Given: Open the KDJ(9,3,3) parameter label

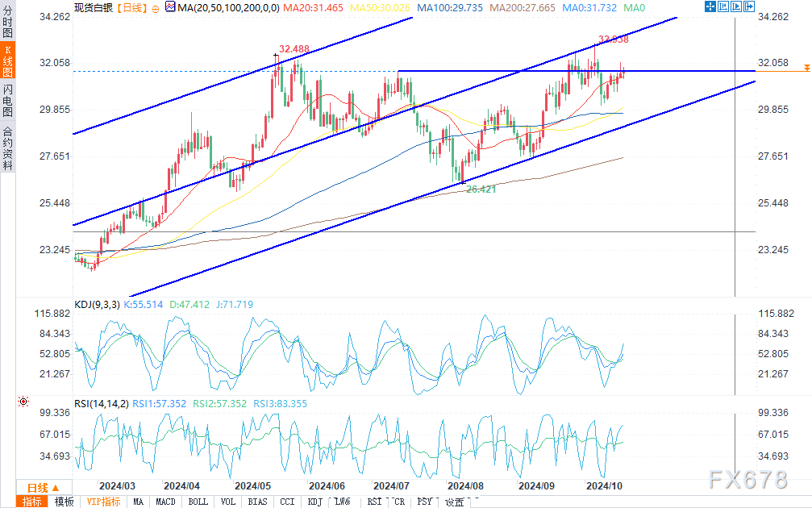Looking at the screenshot, I should [x=98, y=305].
